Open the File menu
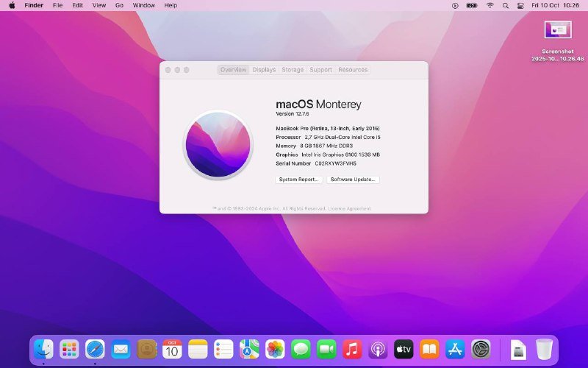The height and width of the screenshot is (368, 588). click(57, 5)
